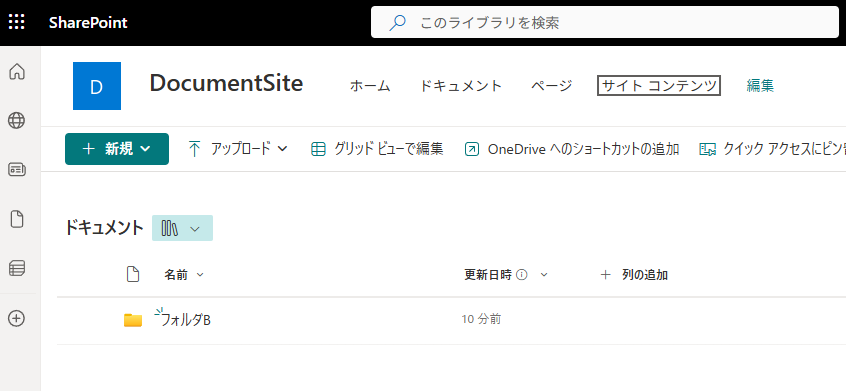Go to ページ navigation item
Image resolution: width=846 pixels, height=391 pixels.
pos(551,86)
